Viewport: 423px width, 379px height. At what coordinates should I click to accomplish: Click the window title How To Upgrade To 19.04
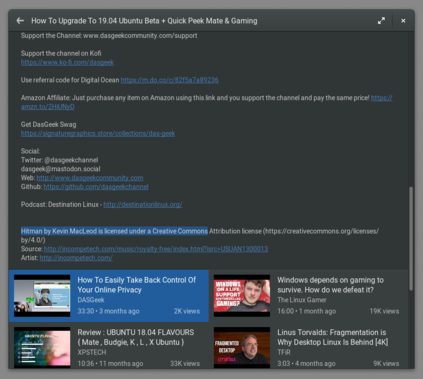point(144,21)
